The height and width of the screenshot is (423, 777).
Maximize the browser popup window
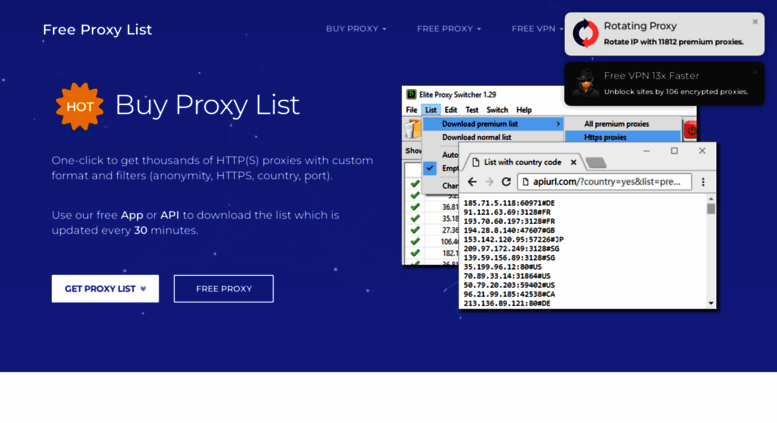click(x=674, y=151)
